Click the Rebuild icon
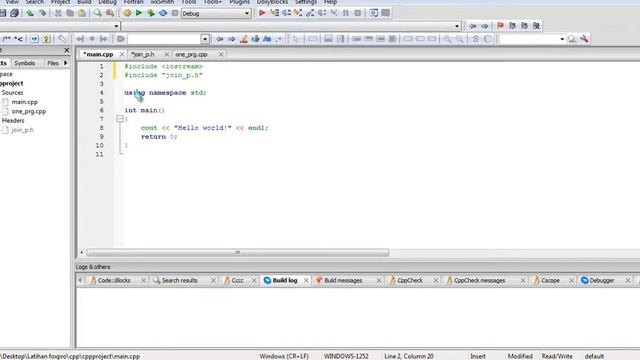The image size is (640, 360). pyautogui.click(x=163, y=13)
